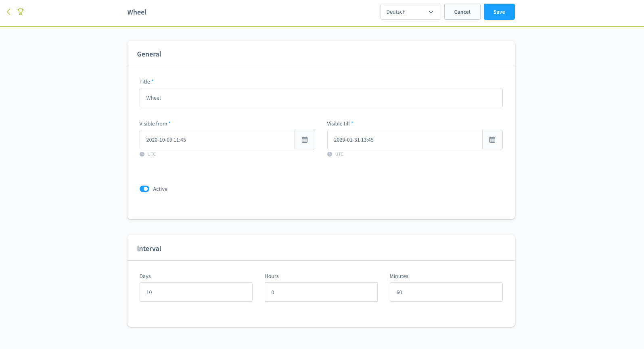Viewport: 644px width, 349px height.
Task: Focus the Title field containing Wheel
Action: point(321,98)
